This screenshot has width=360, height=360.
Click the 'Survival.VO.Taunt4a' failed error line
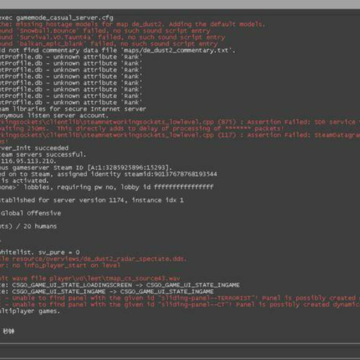pyautogui.click(x=113, y=37)
